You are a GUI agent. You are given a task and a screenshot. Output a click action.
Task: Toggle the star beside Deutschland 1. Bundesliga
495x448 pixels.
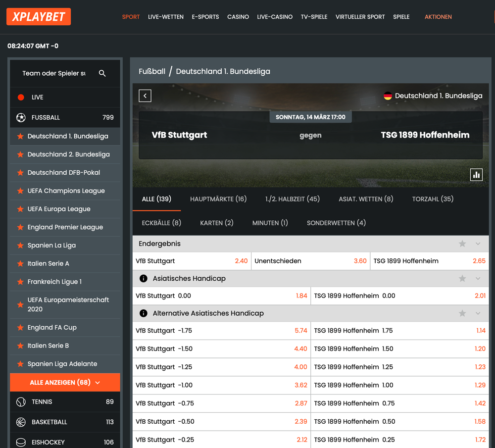tap(20, 137)
